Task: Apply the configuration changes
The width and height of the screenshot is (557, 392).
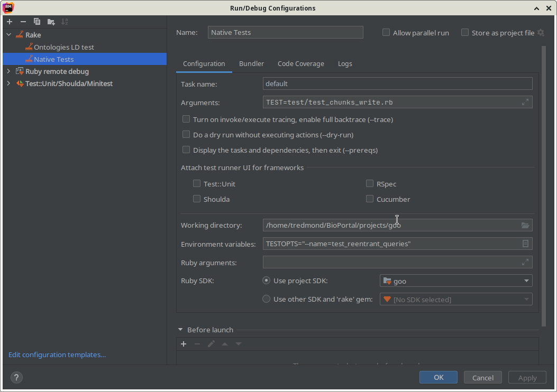Action: coord(527,377)
